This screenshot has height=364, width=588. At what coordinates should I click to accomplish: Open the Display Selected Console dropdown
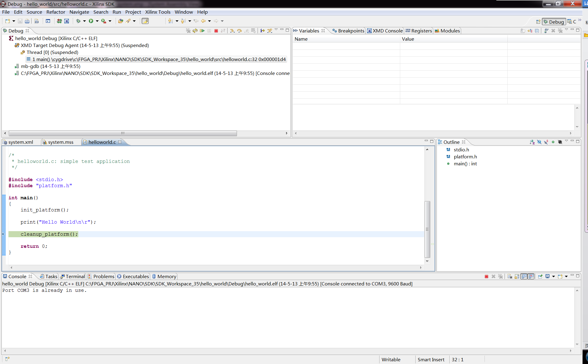tap(553, 276)
